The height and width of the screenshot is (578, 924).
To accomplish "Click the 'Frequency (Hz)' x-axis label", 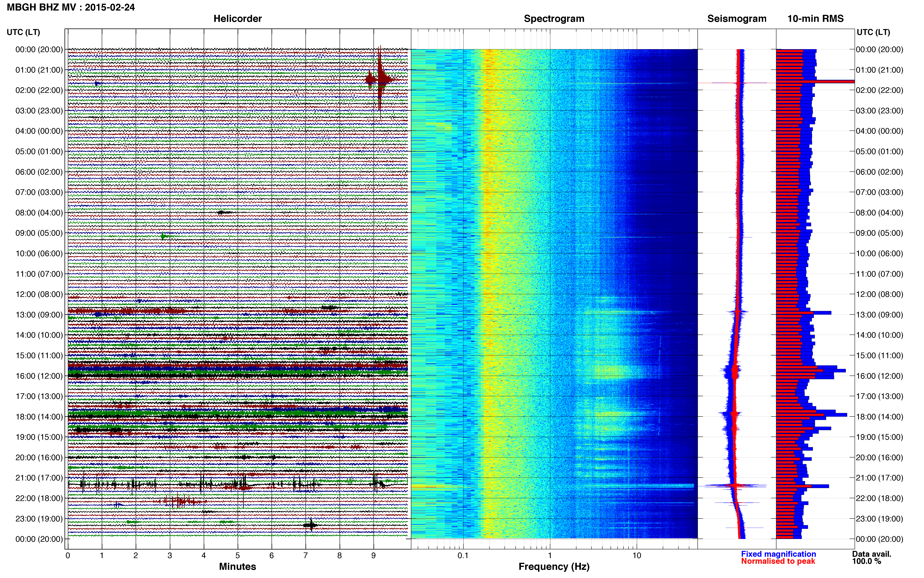I will pyautogui.click(x=554, y=566).
